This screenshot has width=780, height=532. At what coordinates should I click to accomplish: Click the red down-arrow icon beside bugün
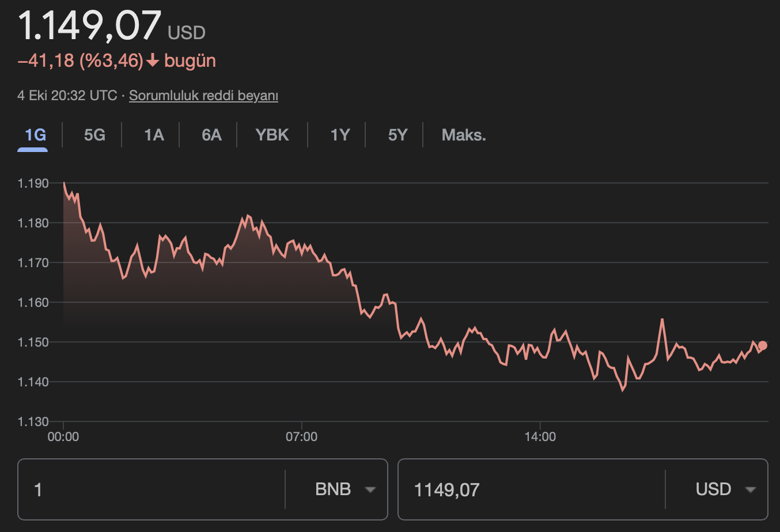coord(153,61)
